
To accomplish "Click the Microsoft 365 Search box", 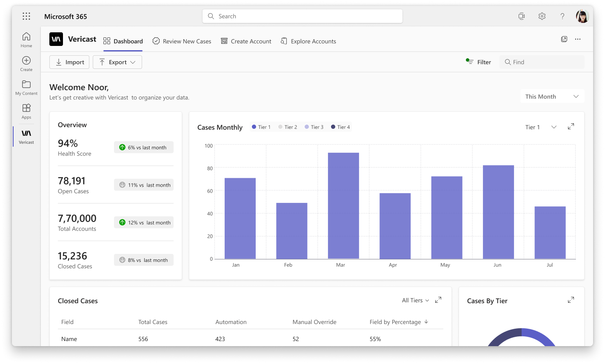I will pyautogui.click(x=302, y=16).
